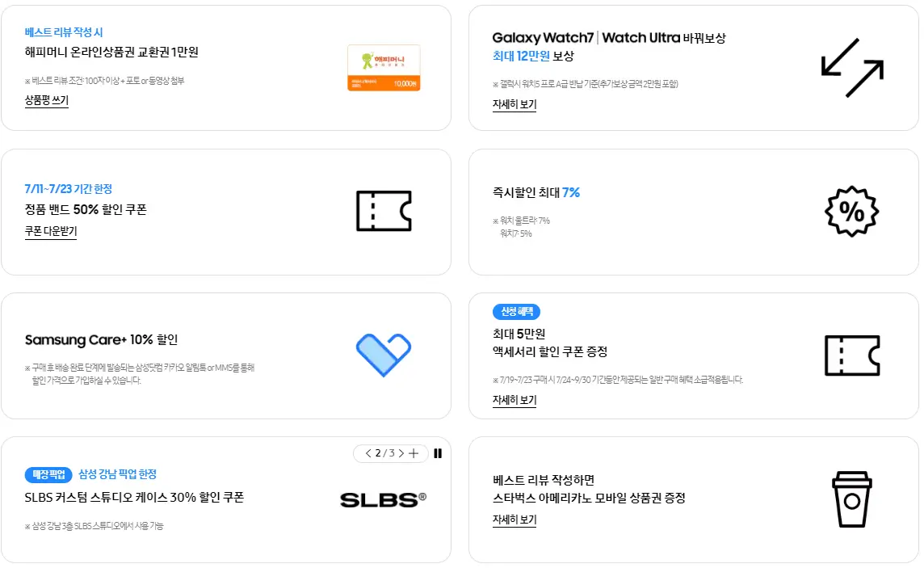Screen dimensions: 924x568
Task: Open 자세히 보기 on the Watch7 trade-in card
Action: pyautogui.click(x=514, y=105)
